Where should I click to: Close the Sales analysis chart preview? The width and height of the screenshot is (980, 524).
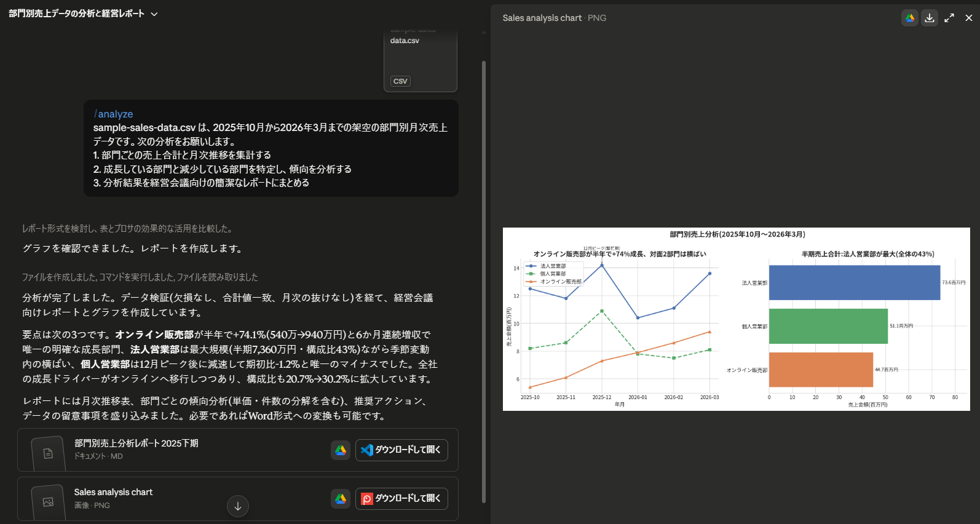[969, 18]
